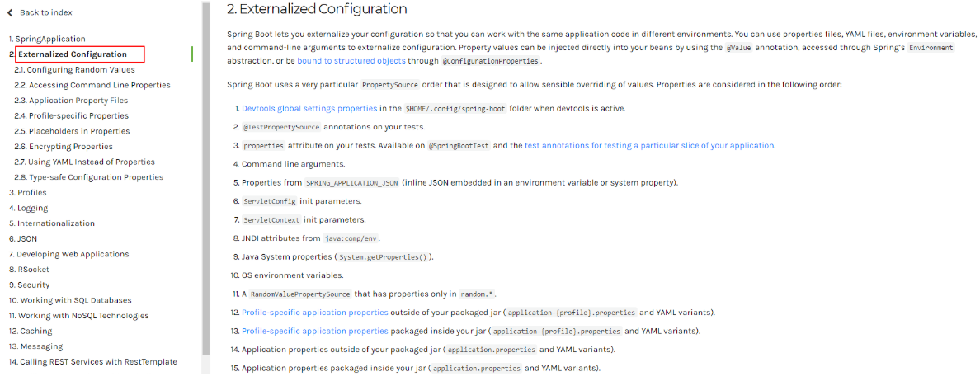Jump to Application Property Files subsection

coord(71,101)
